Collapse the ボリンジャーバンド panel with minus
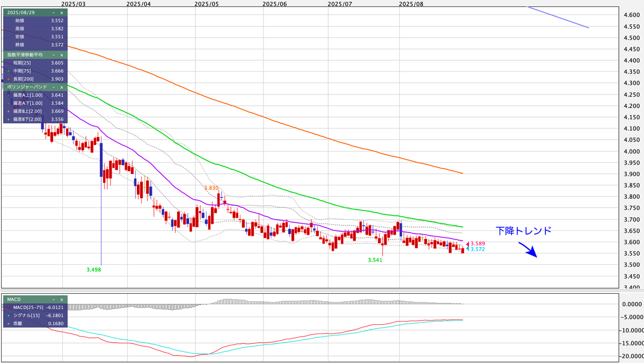644x363 pixels. (x=53, y=86)
